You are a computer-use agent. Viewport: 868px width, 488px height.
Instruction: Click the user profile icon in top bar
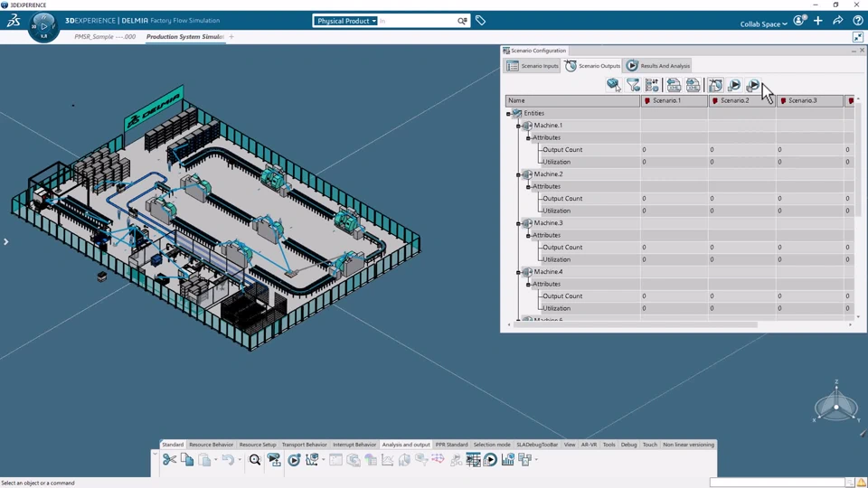(798, 21)
